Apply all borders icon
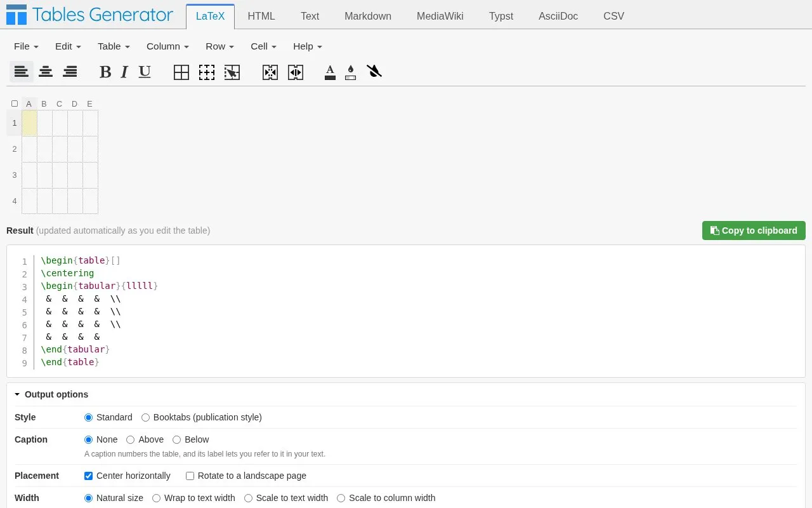This screenshot has height=508, width=812. pyautogui.click(x=181, y=72)
